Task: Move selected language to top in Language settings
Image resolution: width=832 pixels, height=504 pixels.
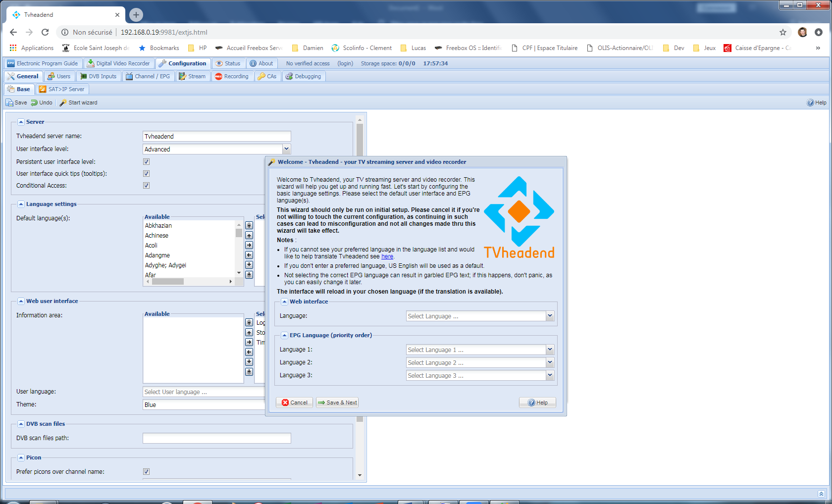Action: pos(249,225)
